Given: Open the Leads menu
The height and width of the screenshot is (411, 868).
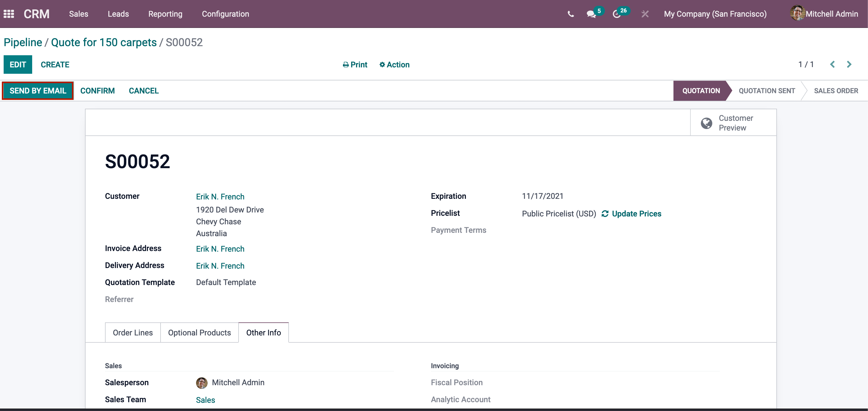Looking at the screenshot, I should [x=118, y=14].
